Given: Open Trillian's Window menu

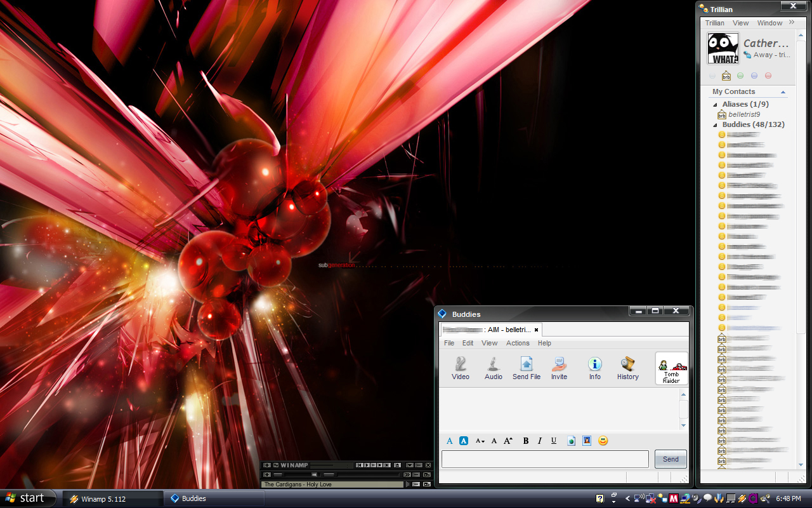Looking at the screenshot, I should [x=769, y=23].
